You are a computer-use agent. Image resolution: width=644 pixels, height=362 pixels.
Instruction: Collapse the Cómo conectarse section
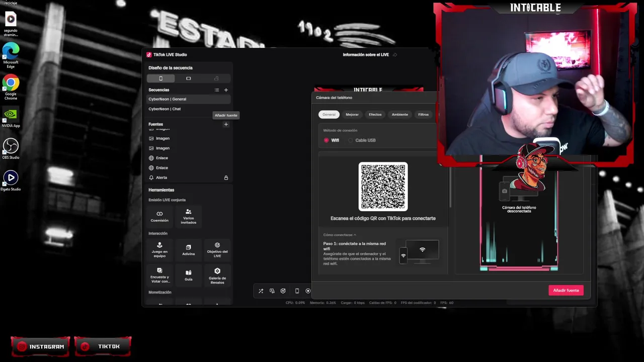(340, 235)
